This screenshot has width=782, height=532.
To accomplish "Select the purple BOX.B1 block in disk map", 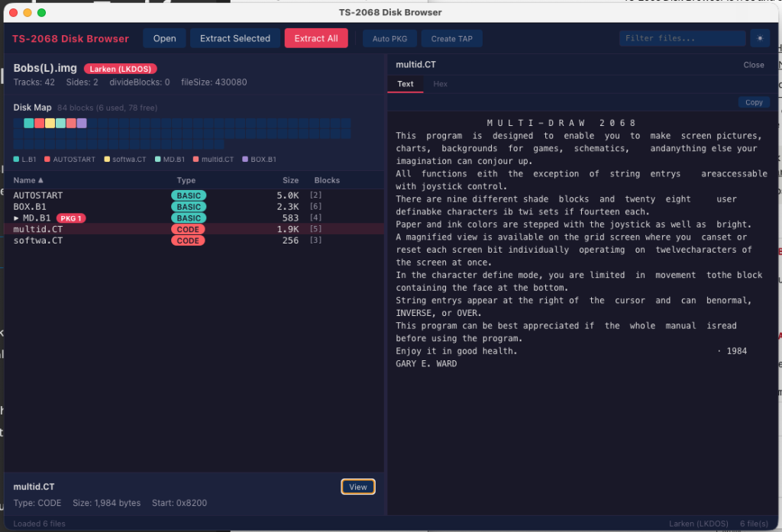I will pyautogui.click(x=82, y=123).
